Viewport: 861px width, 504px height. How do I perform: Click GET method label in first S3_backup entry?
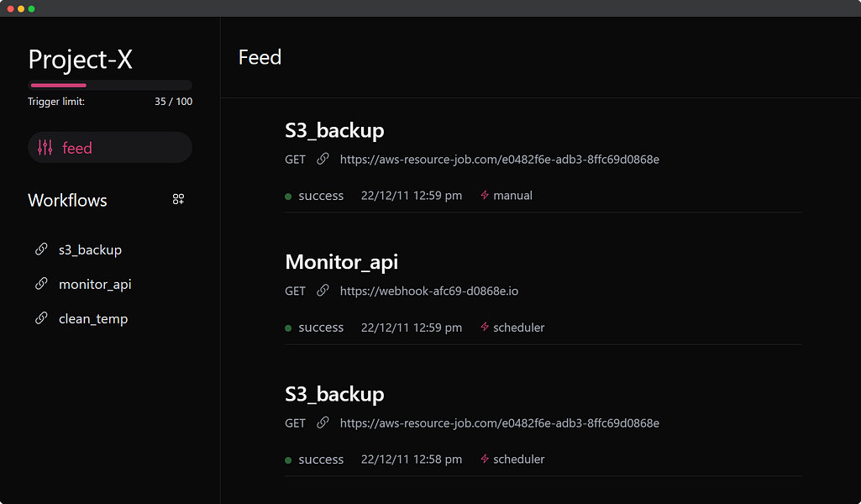[295, 160]
